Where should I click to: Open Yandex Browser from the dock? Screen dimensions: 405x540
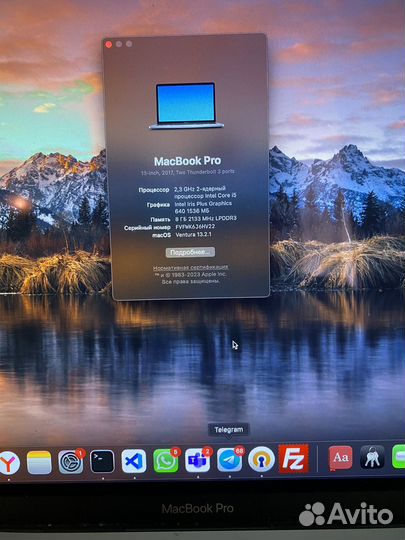coord(9,463)
